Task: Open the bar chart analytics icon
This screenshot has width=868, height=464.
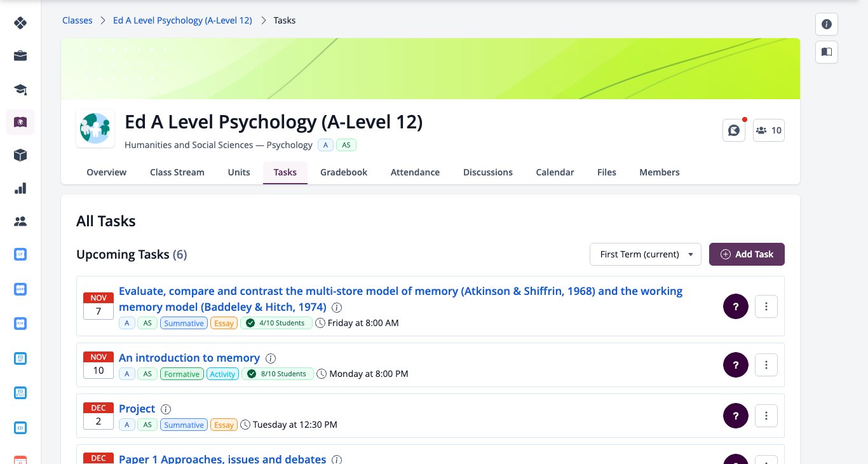Action: coord(20,188)
